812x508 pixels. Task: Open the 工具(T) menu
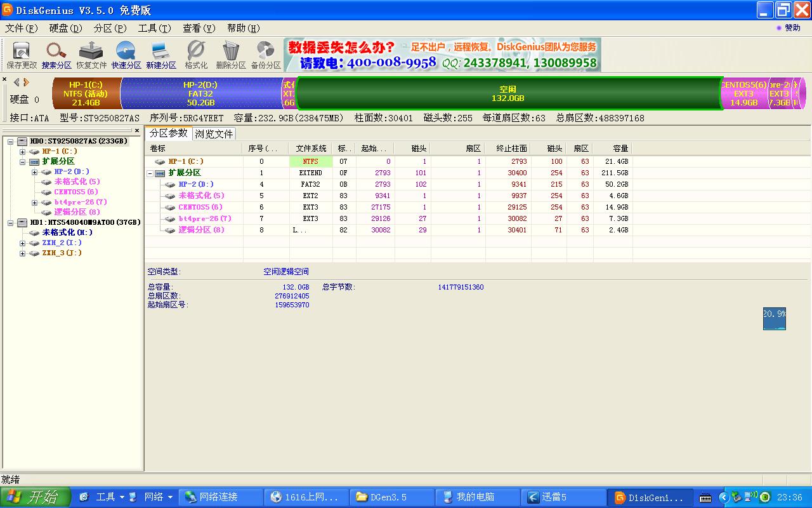click(155, 28)
